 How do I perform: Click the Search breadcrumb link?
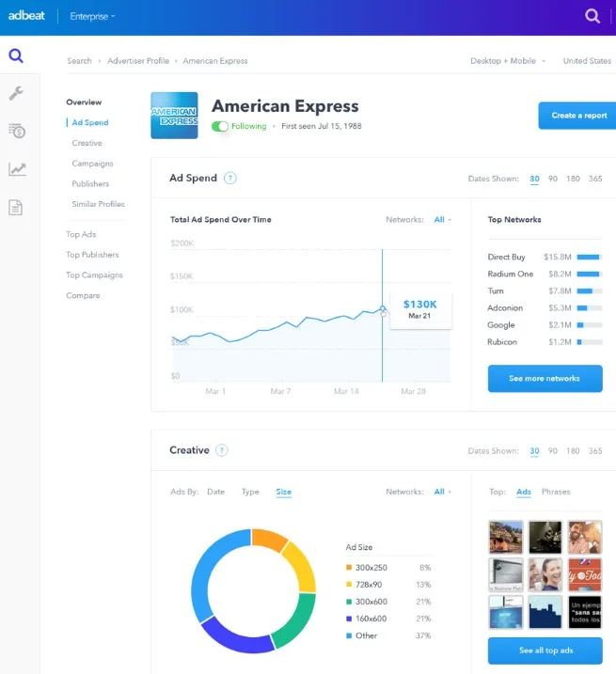(79, 61)
